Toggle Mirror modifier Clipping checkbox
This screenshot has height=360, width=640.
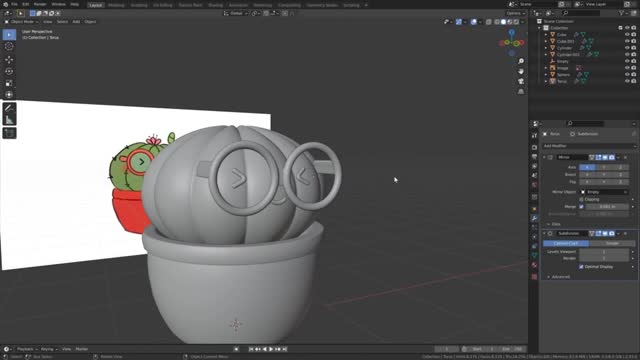pos(581,200)
